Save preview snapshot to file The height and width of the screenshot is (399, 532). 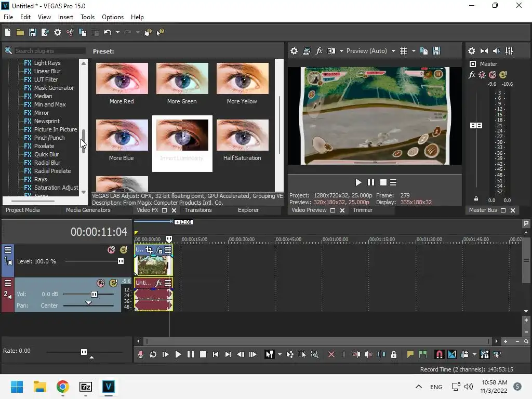click(436, 51)
